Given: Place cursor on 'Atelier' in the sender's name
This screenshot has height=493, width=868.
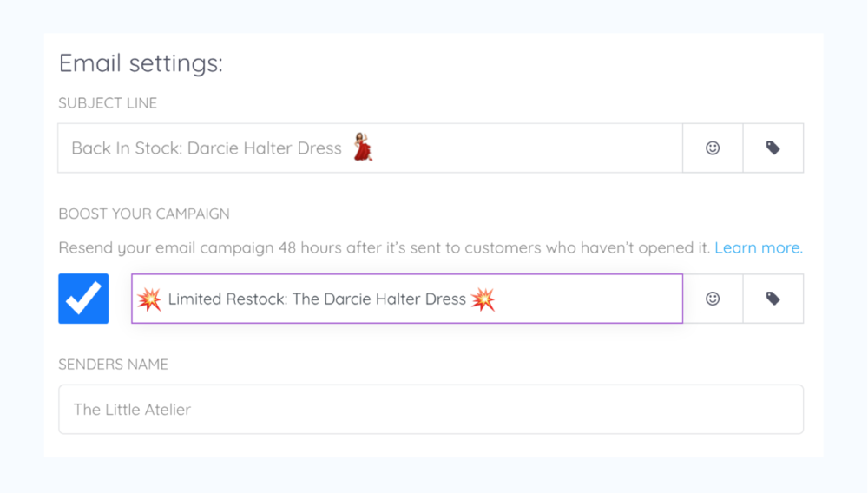Looking at the screenshot, I should (x=165, y=410).
